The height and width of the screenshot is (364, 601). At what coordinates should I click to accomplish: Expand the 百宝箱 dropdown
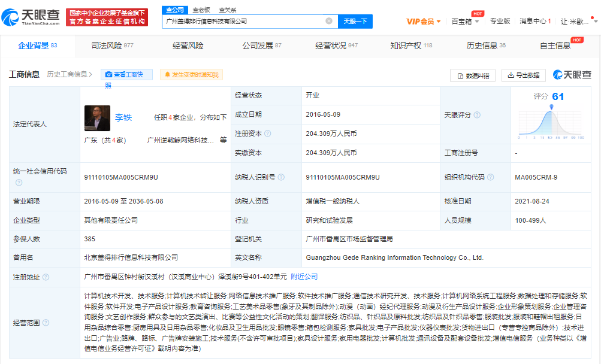coord(464,22)
